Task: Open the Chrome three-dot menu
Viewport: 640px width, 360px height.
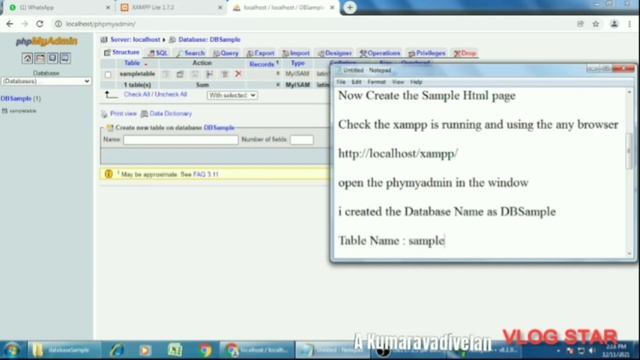Action: (630, 24)
